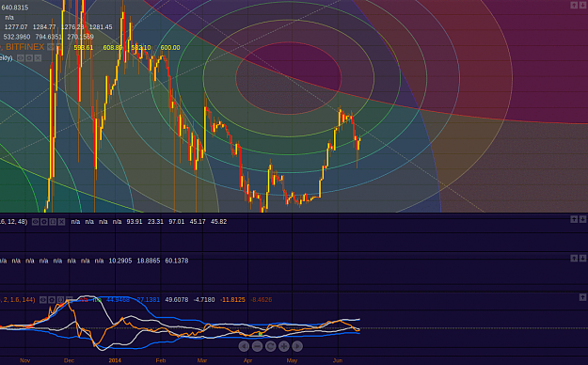This screenshot has width=588, height=365.
Task: Hide the BITFINEX main series with its eye icon
Action: pos(51,47)
